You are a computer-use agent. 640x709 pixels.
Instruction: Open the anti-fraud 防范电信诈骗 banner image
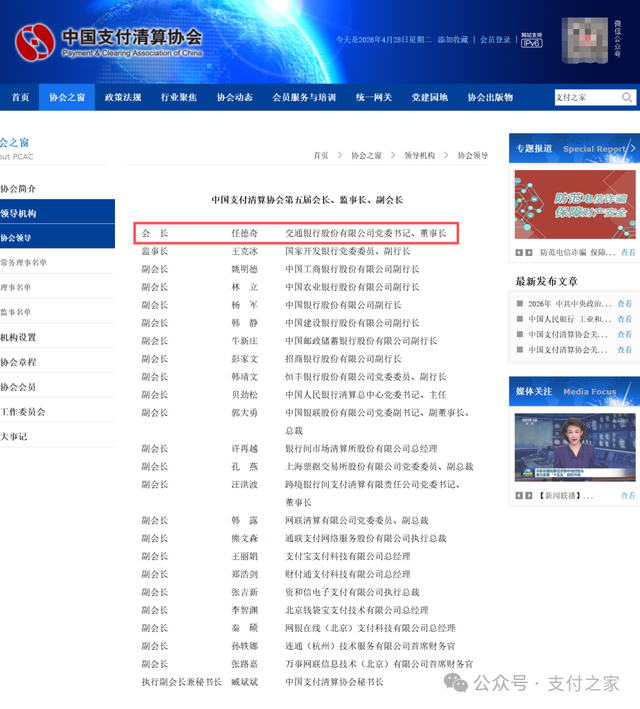(575, 204)
